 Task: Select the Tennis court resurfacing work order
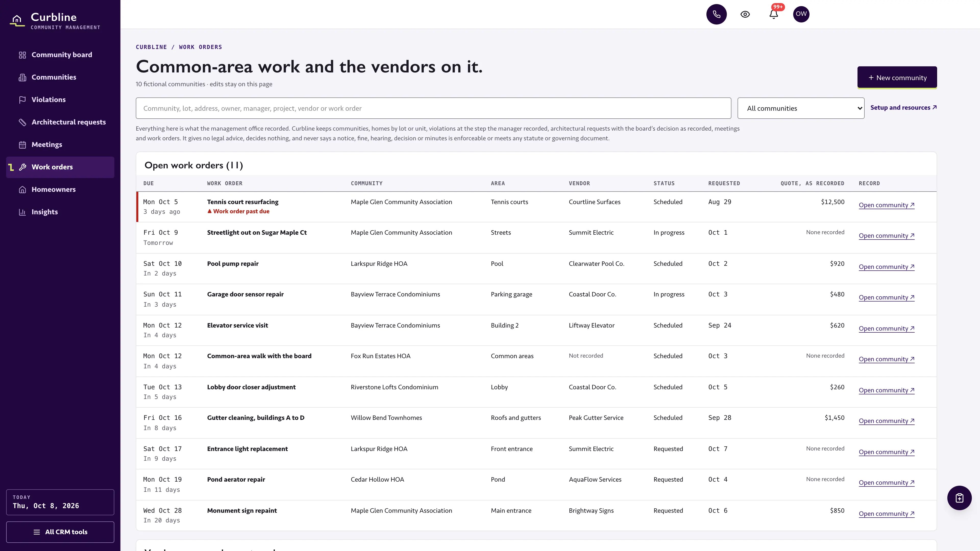pyautogui.click(x=243, y=202)
